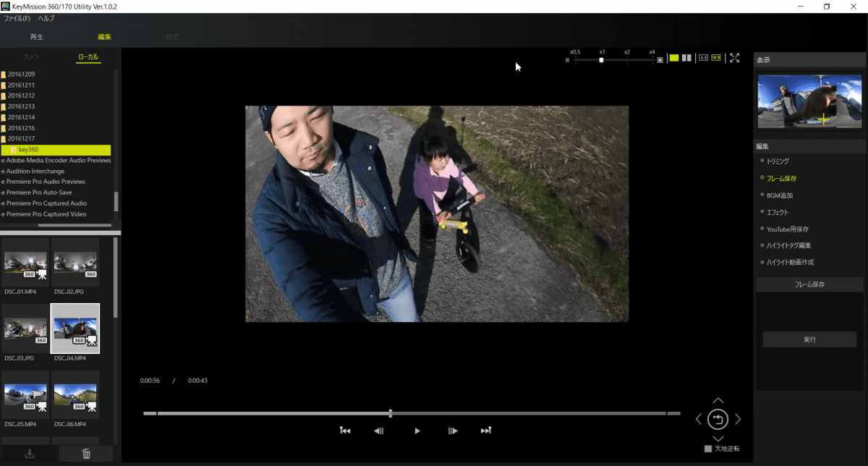Select the BGM追加 editing option
This screenshot has height=466, width=868.
pos(779,195)
